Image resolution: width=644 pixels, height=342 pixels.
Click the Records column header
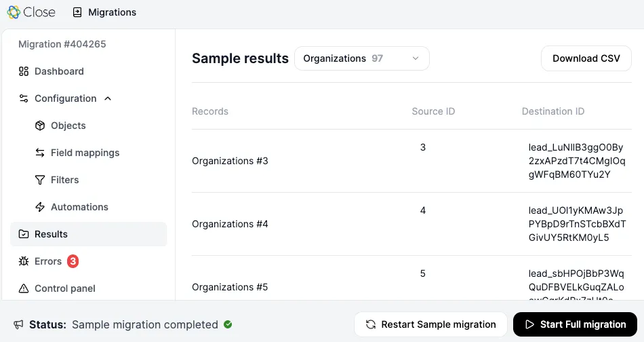click(x=210, y=111)
